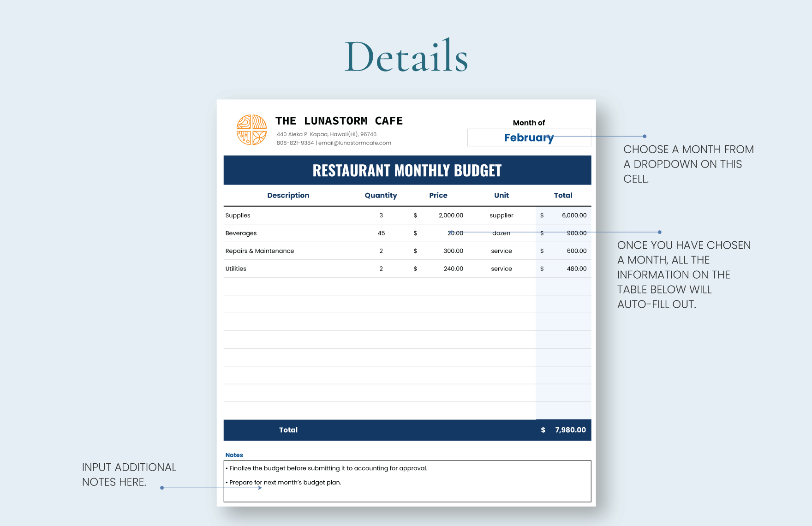Click the Price column header

pos(438,195)
